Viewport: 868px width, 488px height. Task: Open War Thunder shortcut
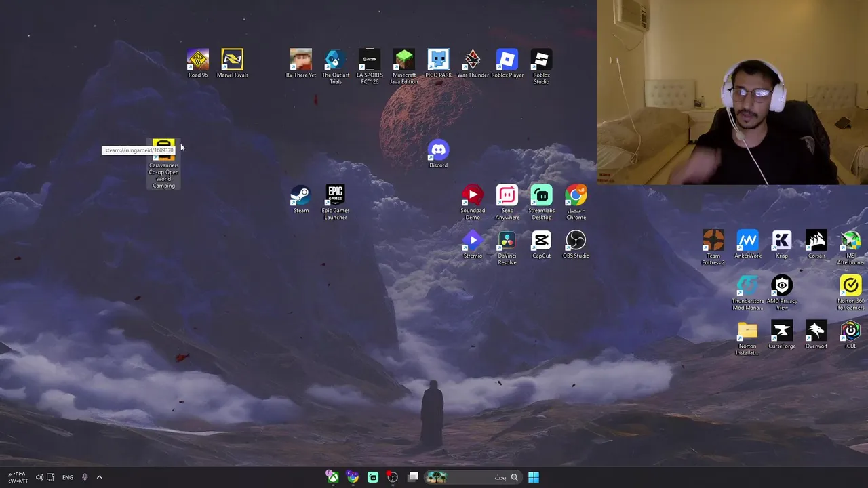click(x=473, y=63)
